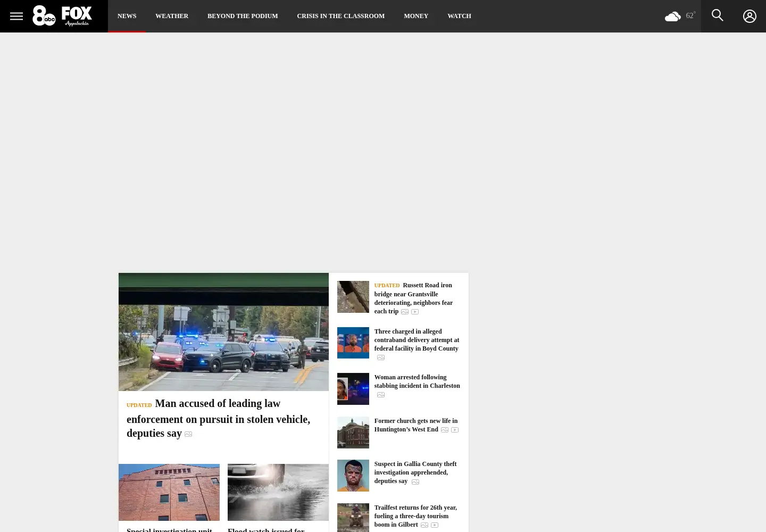Open the Russett Road bridge thumbnail
766x532 pixels.
tap(353, 297)
